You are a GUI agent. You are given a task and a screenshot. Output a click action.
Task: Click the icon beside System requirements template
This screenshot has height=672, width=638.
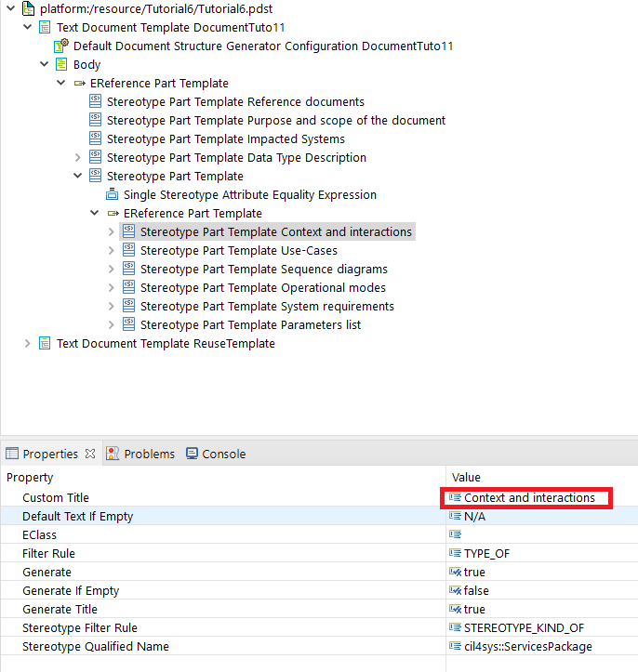pos(128,306)
